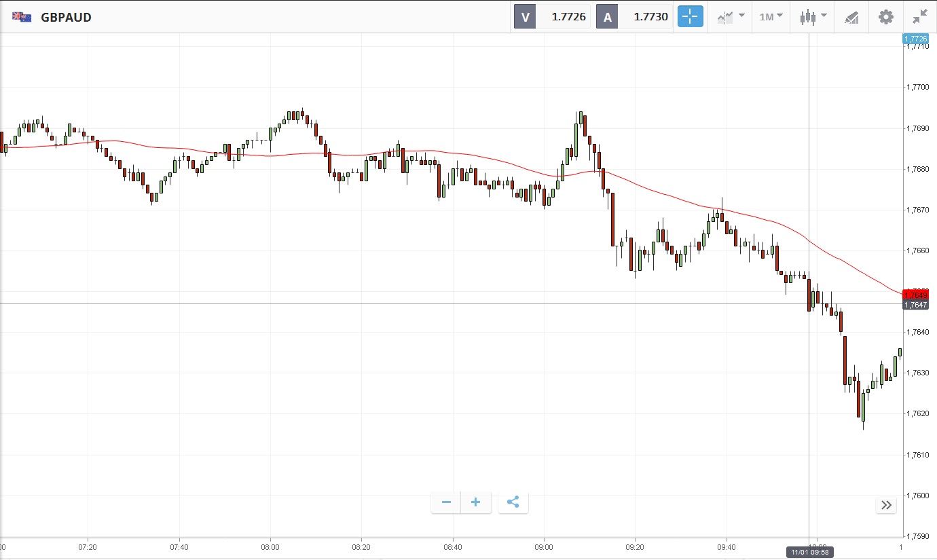Zoom in with the plus button
The image size is (937, 560).
click(x=476, y=502)
